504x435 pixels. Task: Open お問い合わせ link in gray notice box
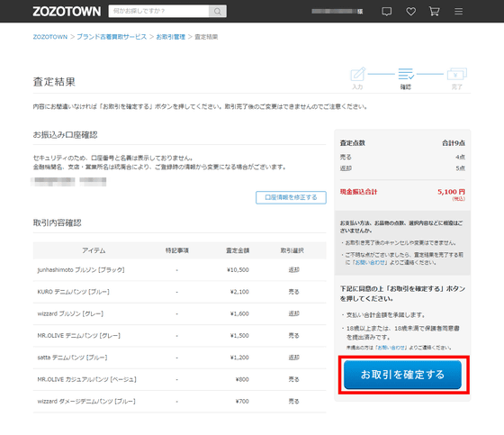(x=370, y=263)
